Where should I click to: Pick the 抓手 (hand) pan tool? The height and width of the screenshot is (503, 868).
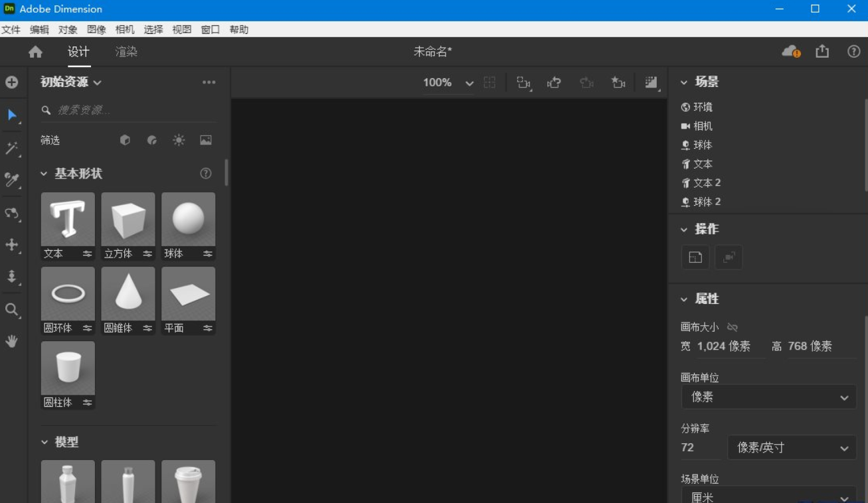[x=12, y=340]
